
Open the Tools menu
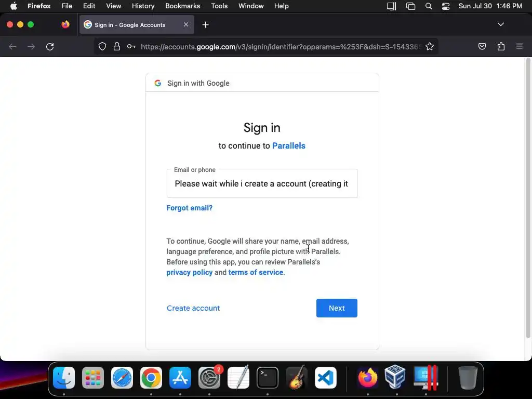(219, 6)
